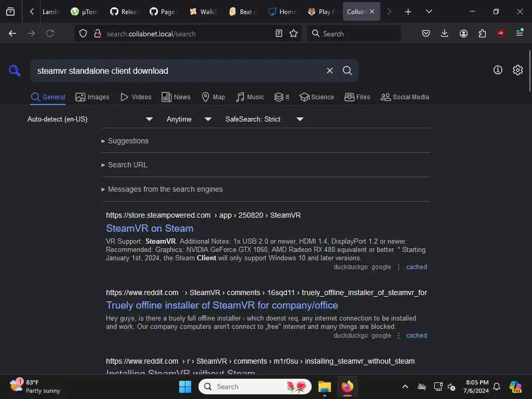Open Copilot preview icon in taskbar
Viewport: 532px width, 399px height.
pos(515,387)
